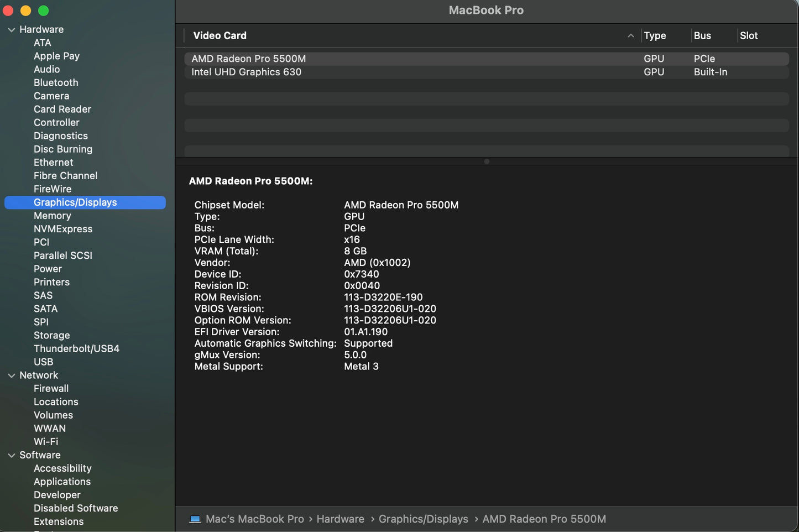Click the Slot column header

[x=749, y=36]
